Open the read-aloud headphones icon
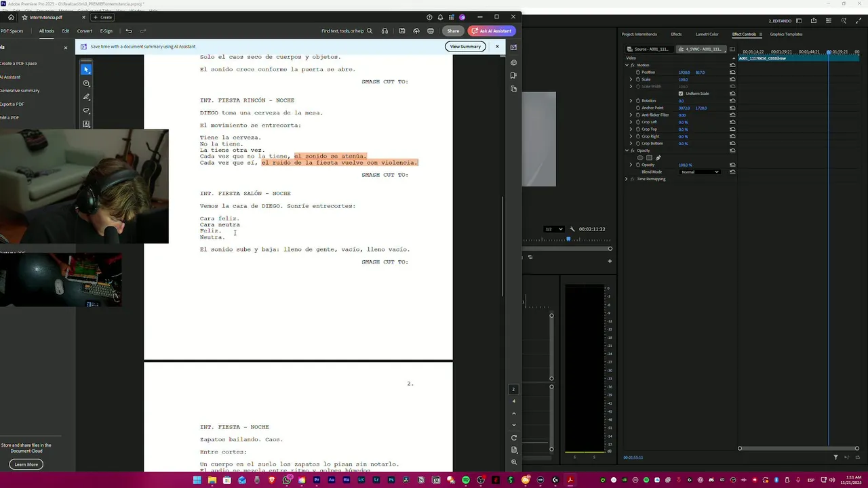The width and height of the screenshot is (868, 488). tap(385, 30)
